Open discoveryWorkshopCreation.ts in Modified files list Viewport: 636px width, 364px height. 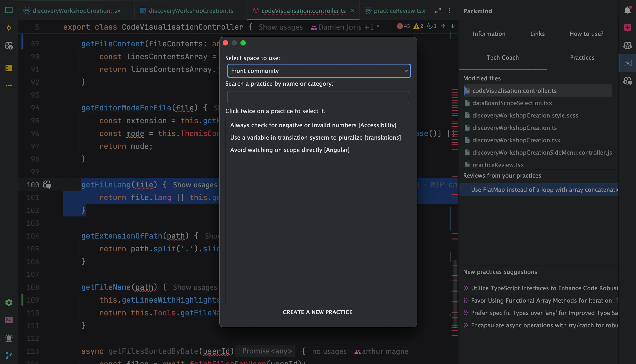[537, 128]
